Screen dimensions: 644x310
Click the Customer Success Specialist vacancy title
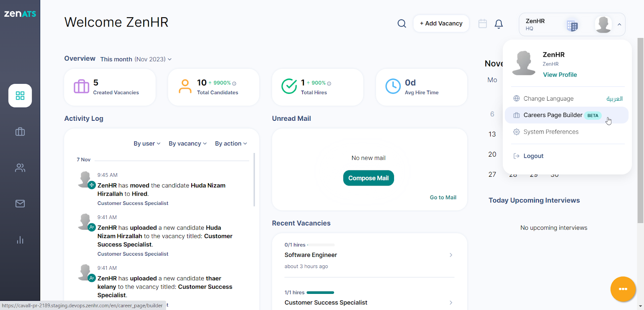[326, 302]
